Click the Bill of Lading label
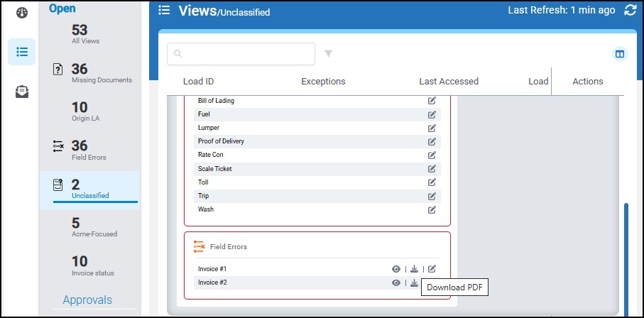The height and width of the screenshot is (318, 644). (x=216, y=101)
